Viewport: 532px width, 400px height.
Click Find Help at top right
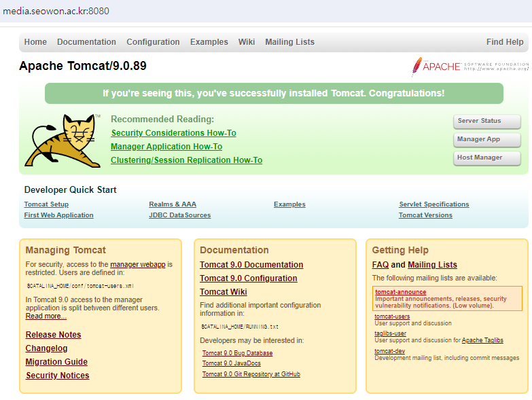click(505, 42)
